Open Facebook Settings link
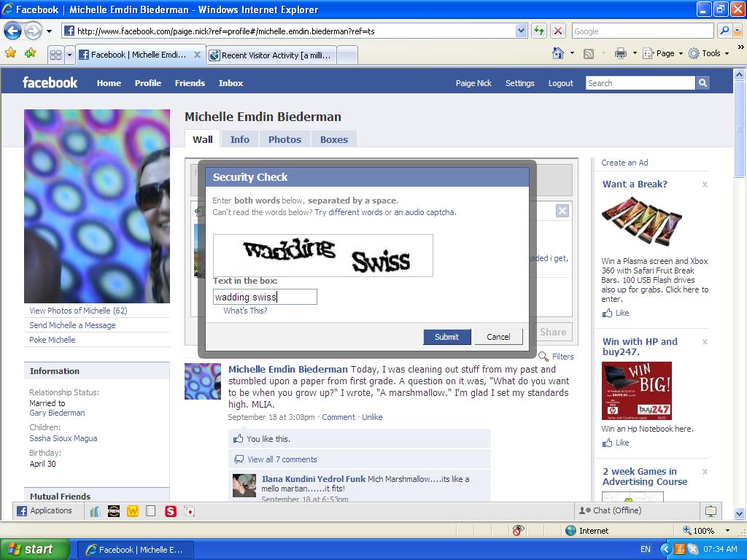This screenshot has height=560, width=747. pyautogui.click(x=519, y=83)
